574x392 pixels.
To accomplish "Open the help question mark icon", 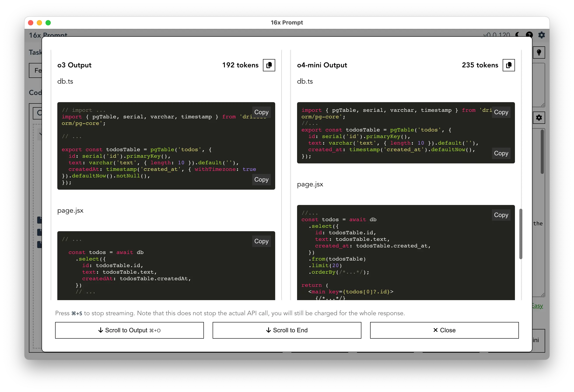I will pyautogui.click(x=529, y=35).
